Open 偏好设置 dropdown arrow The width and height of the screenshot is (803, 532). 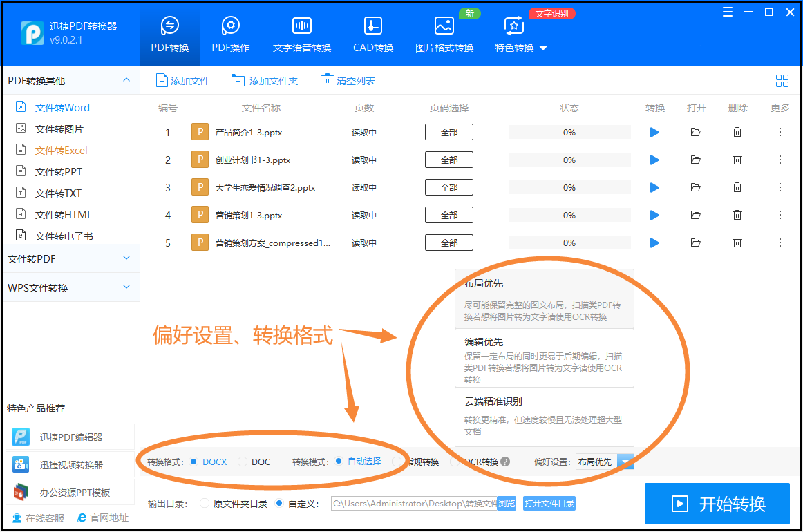click(x=625, y=462)
